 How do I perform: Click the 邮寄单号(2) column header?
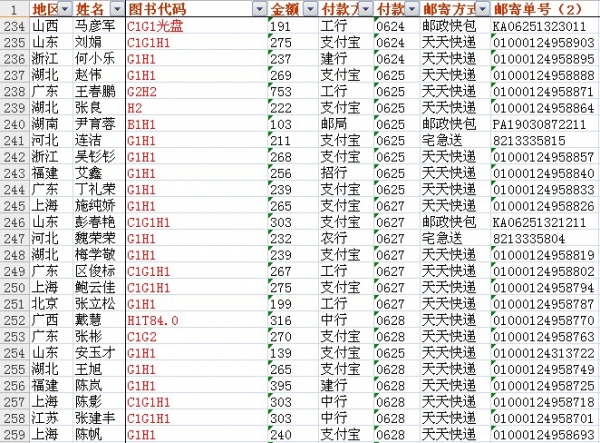pos(544,8)
